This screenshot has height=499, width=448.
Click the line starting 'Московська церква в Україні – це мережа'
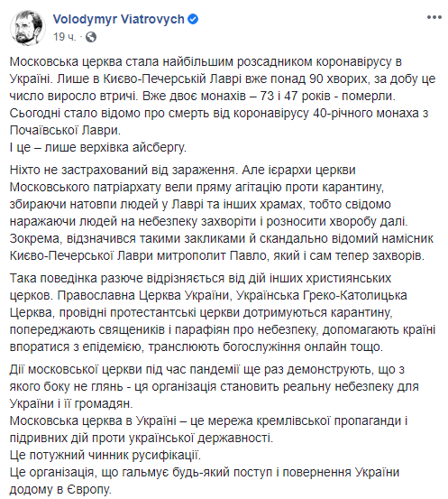coord(208,421)
